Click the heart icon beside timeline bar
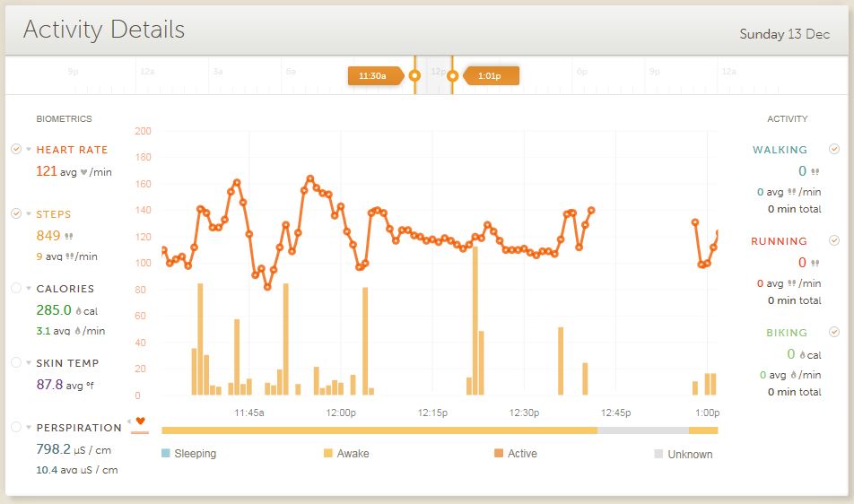 pyautogui.click(x=141, y=421)
